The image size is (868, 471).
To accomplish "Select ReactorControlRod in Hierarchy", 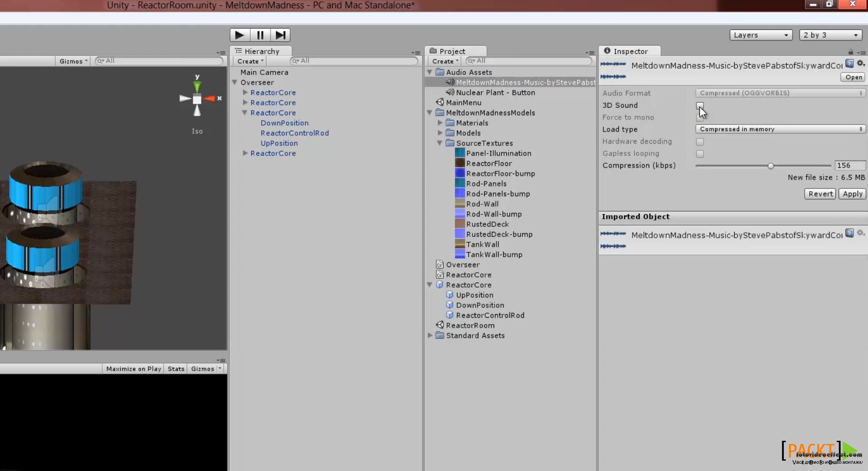I will tap(295, 133).
